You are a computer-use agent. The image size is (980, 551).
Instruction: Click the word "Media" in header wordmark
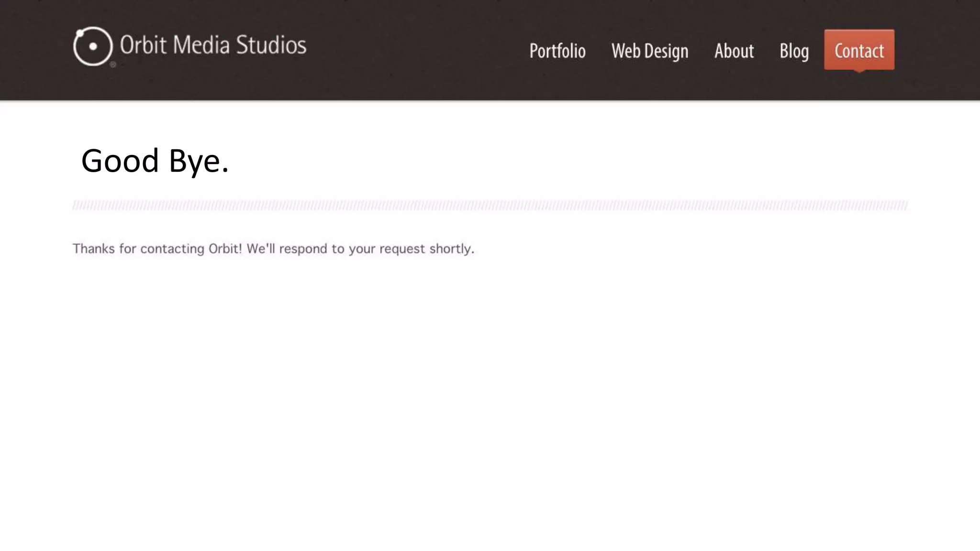[x=201, y=45]
